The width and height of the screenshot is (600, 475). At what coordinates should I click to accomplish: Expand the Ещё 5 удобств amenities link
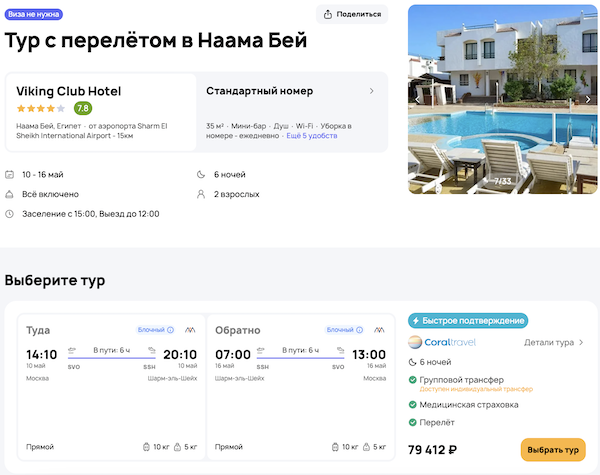(x=312, y=136)
